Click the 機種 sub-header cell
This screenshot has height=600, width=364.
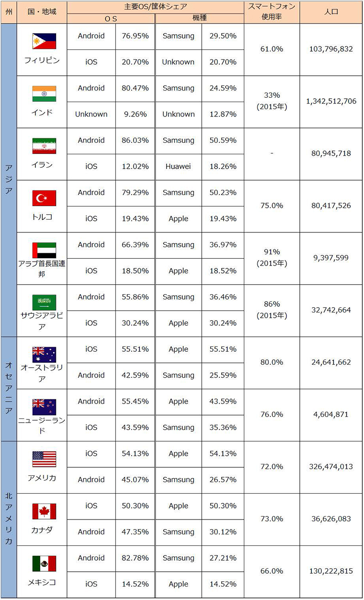click(x=200, y=18)
